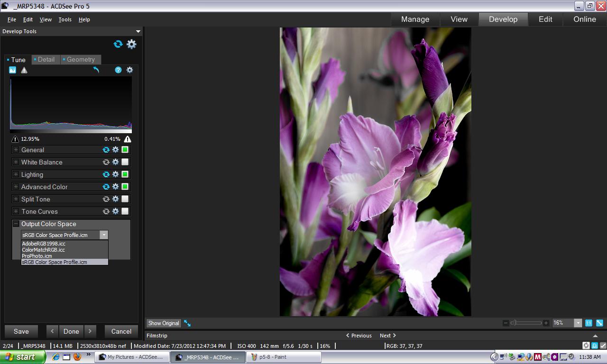Toggle the histogram display icon

pos(13,70)
